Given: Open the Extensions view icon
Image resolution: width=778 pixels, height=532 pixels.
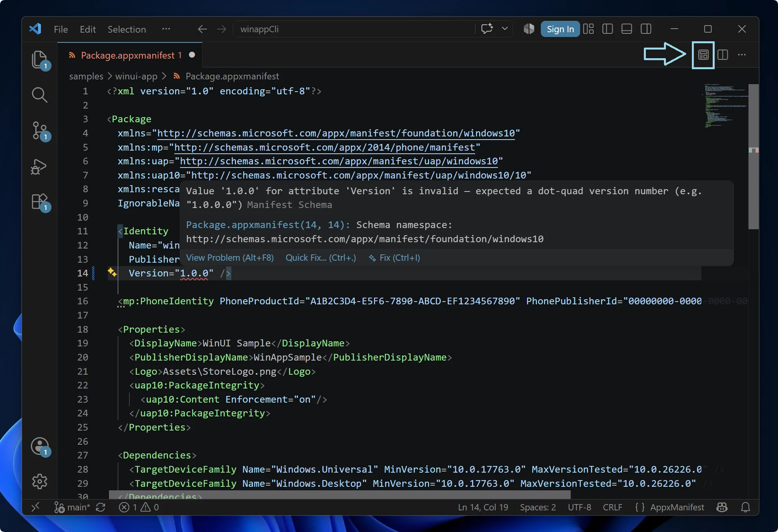Looking at the screenshot, I should coord(39,202).
